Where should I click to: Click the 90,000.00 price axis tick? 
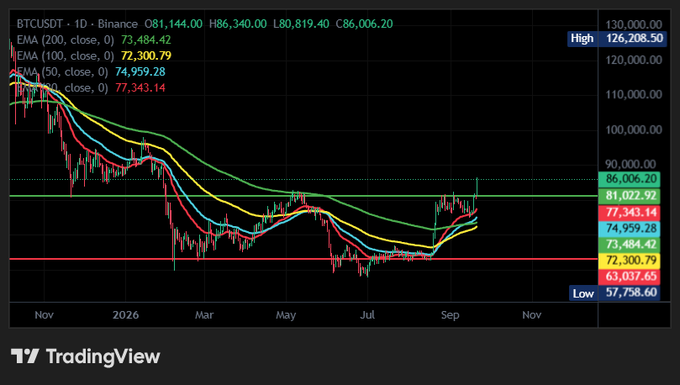coord(631,164)
